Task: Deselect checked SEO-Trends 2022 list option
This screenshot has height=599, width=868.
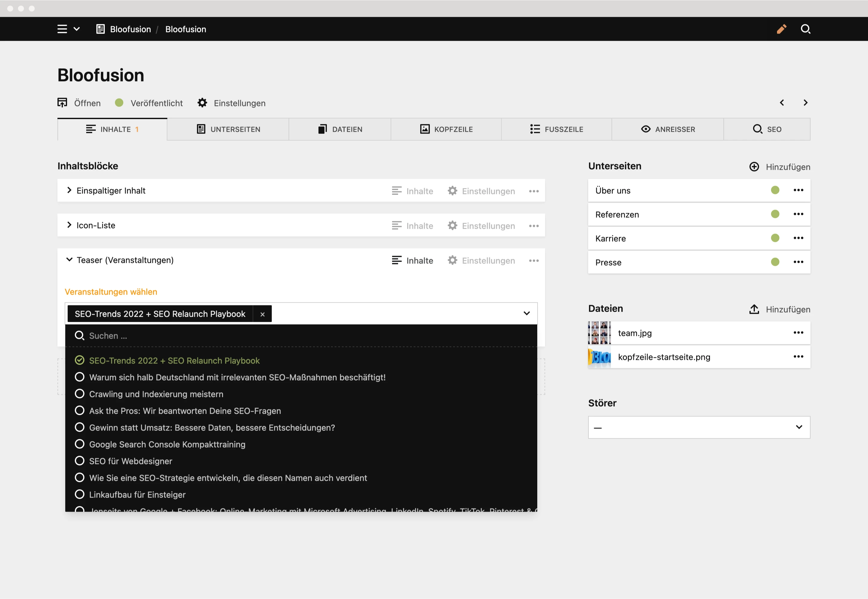Action: 167,361
